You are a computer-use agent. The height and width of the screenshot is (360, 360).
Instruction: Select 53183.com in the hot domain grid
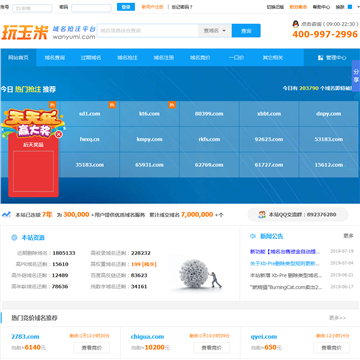tap(329, 139)
